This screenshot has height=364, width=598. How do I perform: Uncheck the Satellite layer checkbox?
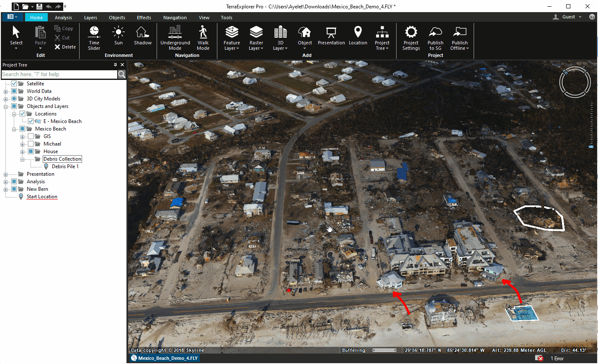click(14, 84)
